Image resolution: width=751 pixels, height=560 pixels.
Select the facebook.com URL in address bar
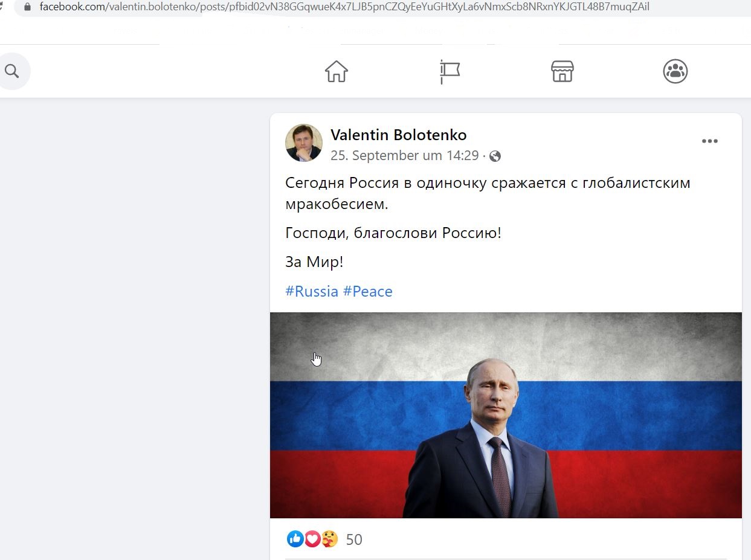click(x=344, y=7)
